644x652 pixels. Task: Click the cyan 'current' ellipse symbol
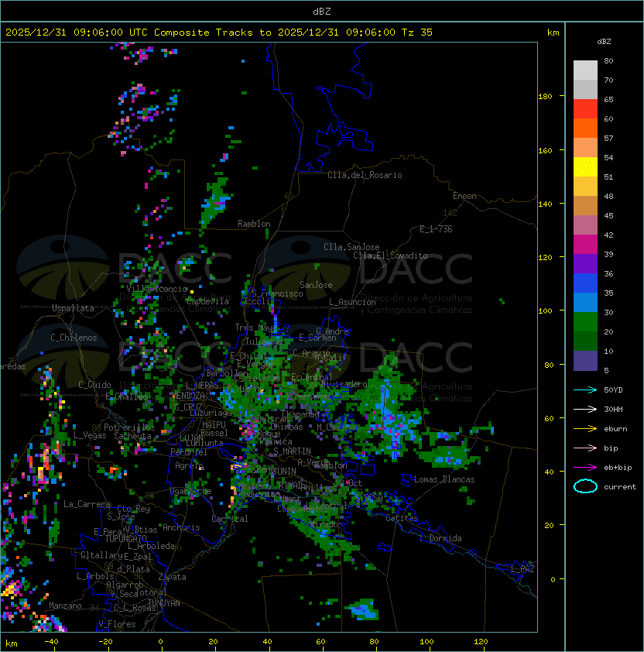pyautogui.click(x=585, y=486)
